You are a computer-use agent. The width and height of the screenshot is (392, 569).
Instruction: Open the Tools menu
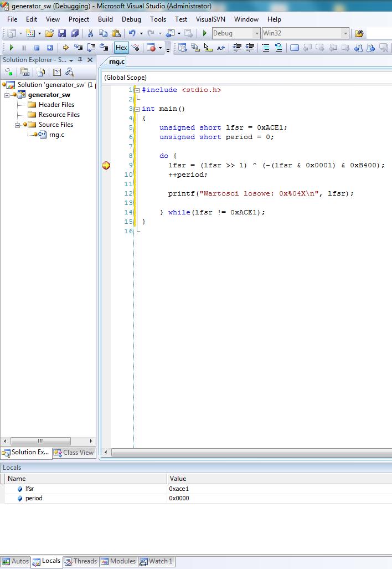click(158, 19)
